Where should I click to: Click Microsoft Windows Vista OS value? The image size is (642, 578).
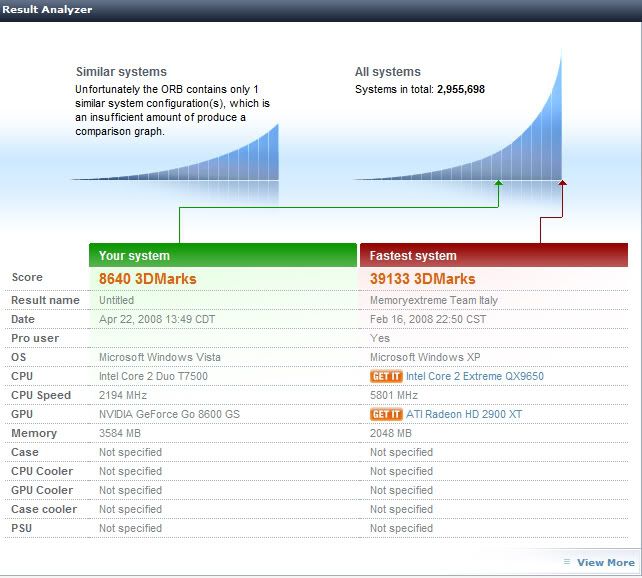[x=160, y=357]
